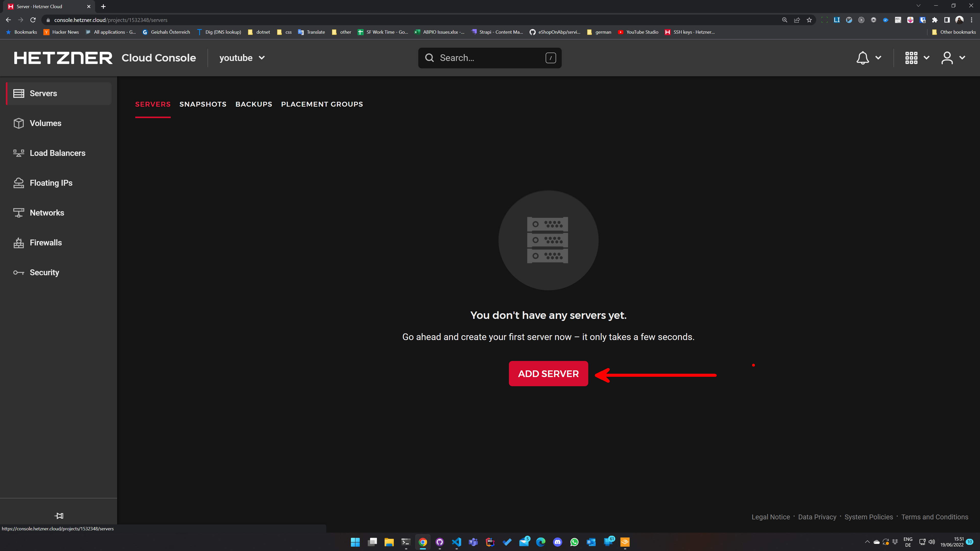Open Networks section in sidebar
This screenshot has width=980, height=551.
click(47, 213)
